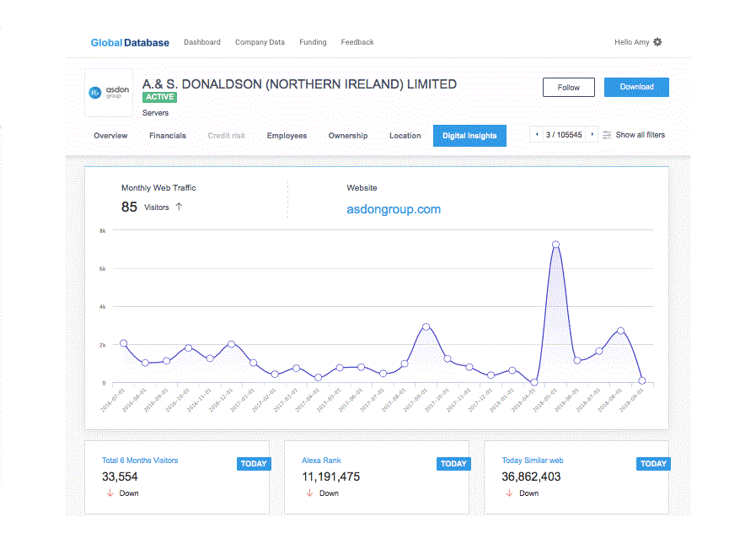756x555 pixels.
Task: Open Today Similar web card title
Action: pos(533,461)
